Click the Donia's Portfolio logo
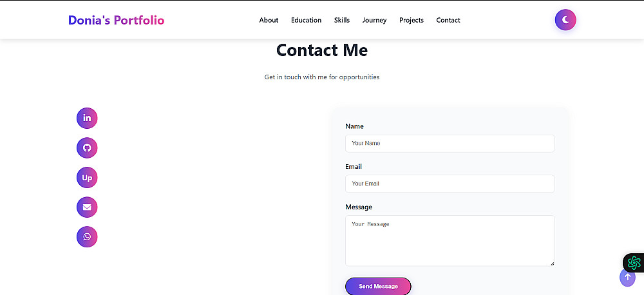The width and height of the screenshot is (644, 295). click(117, 20)
